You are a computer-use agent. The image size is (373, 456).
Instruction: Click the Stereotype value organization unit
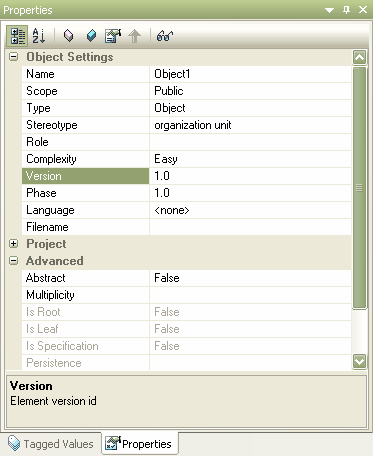point(250,125)
